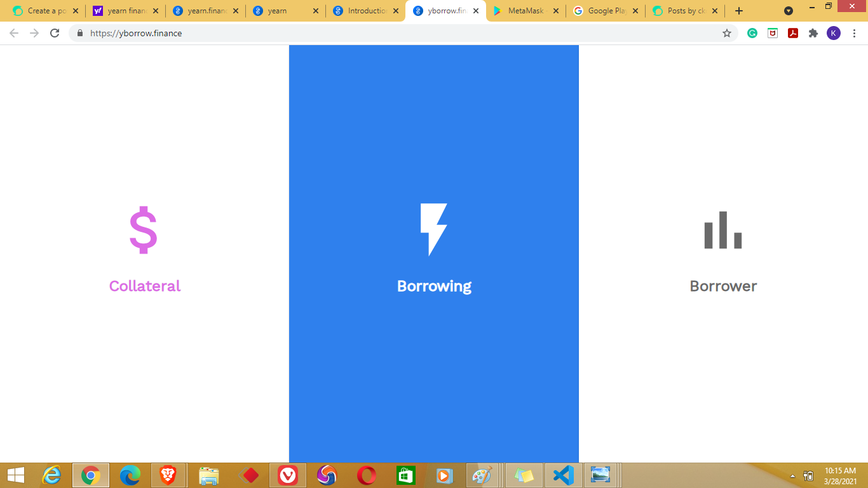This screenshot has height=488, width=868.
Task: Launch Internet Explorer from the taskbar
Action: coord(51,475)
